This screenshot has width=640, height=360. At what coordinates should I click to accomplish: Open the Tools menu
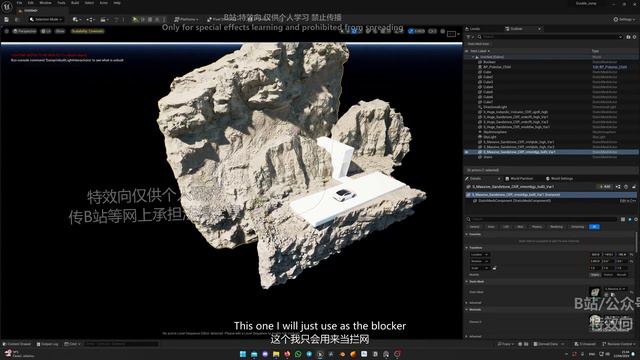61,3
